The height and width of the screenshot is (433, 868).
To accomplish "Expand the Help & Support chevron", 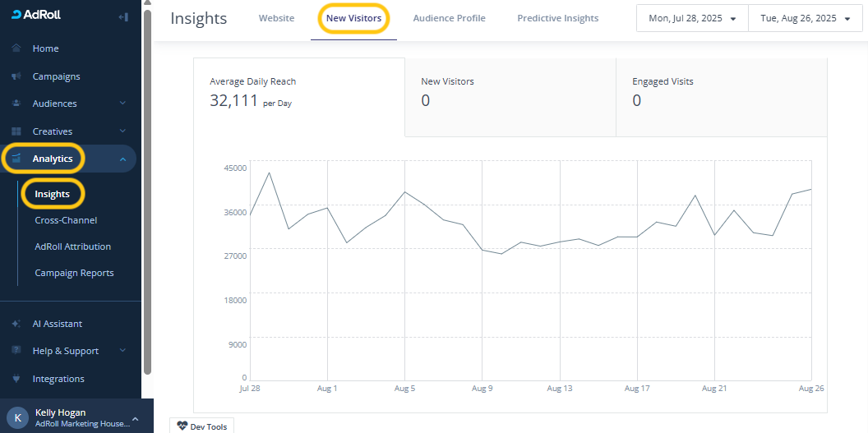I will 122,351.
